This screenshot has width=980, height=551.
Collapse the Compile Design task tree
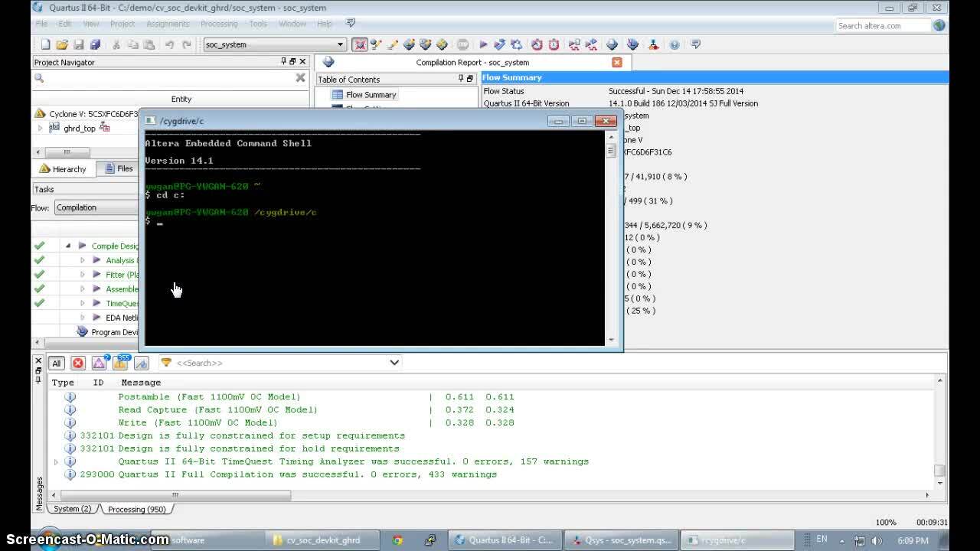[68, 246]
